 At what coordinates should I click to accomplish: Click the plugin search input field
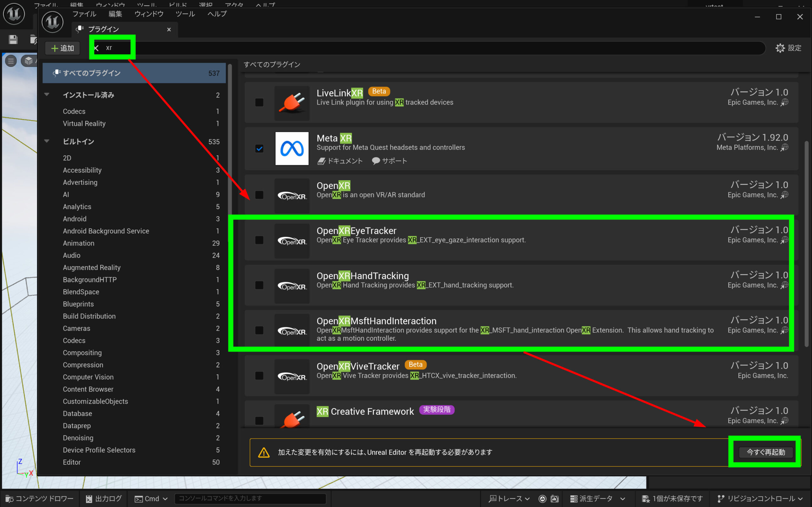pos(403,48)
